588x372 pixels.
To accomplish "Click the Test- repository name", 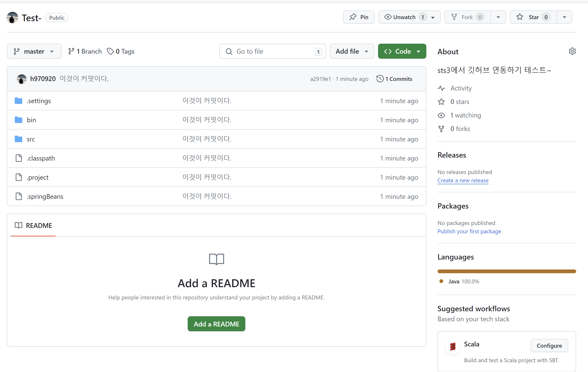I will 31,18.
